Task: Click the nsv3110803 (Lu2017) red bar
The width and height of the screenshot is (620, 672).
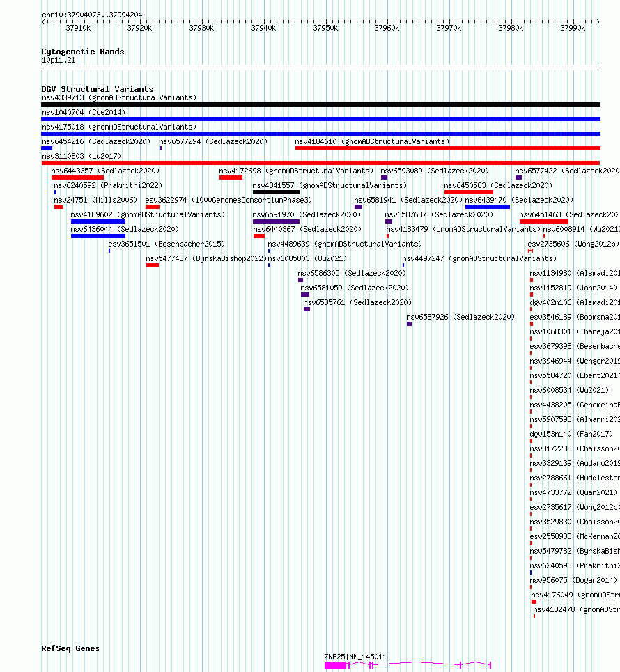Action: pyautogui.click(x=320, y=163)
